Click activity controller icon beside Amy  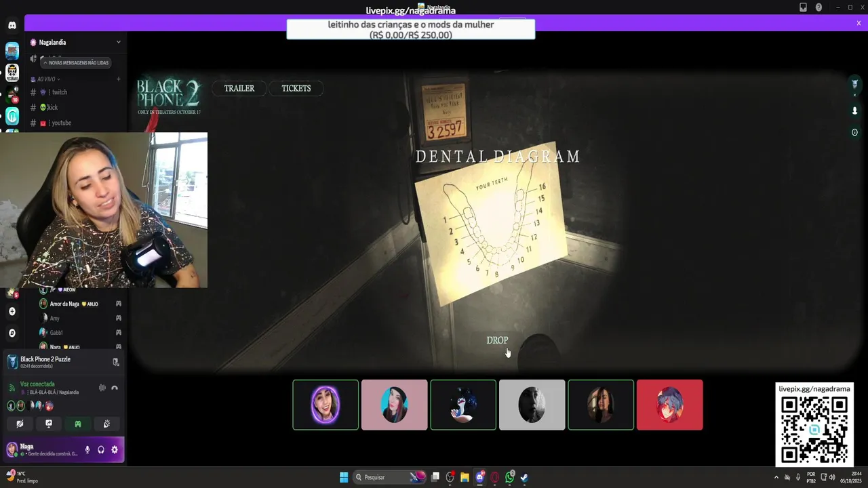(x=118, y=318)
